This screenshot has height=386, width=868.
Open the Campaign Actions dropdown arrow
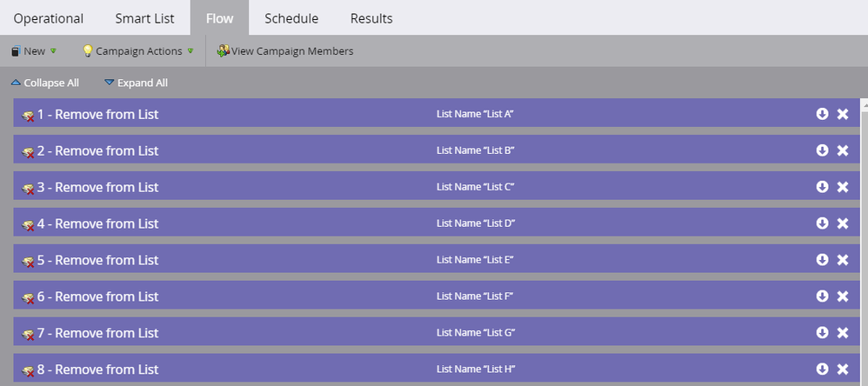pyautogui.click(x=190, y=51)
